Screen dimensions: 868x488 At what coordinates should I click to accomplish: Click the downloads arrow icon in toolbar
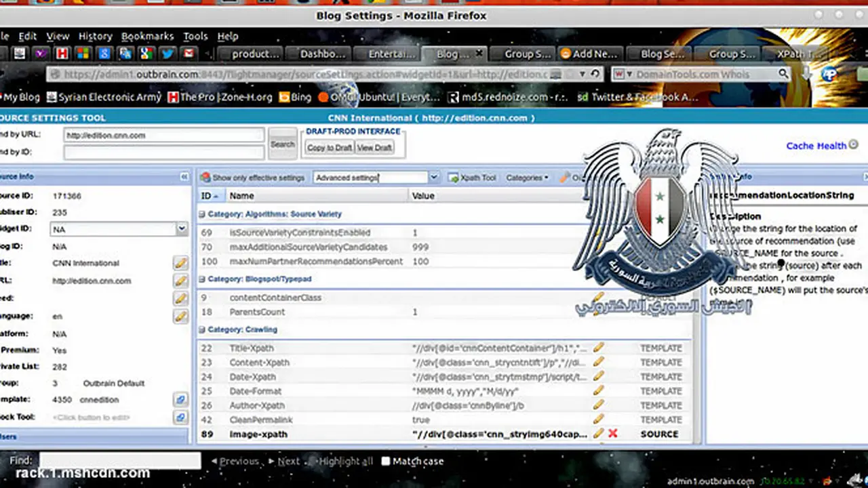coord(806,74)
